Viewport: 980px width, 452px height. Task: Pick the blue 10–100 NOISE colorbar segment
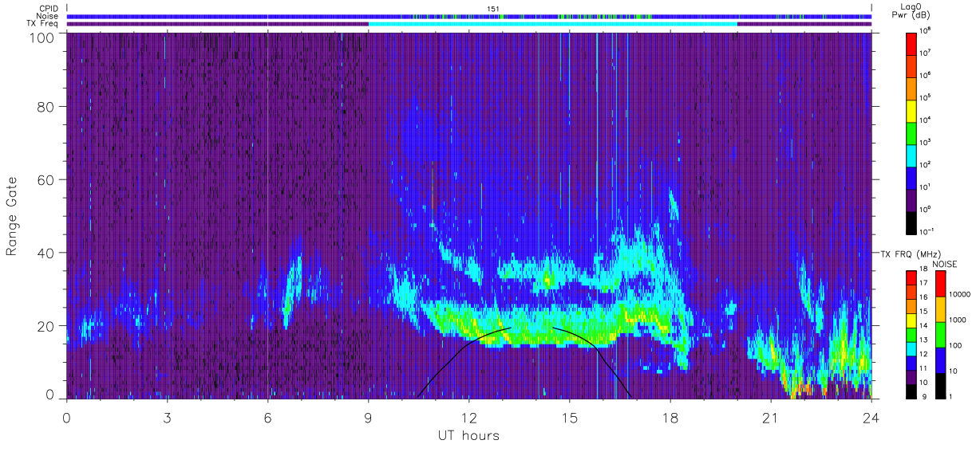point(939,360)
